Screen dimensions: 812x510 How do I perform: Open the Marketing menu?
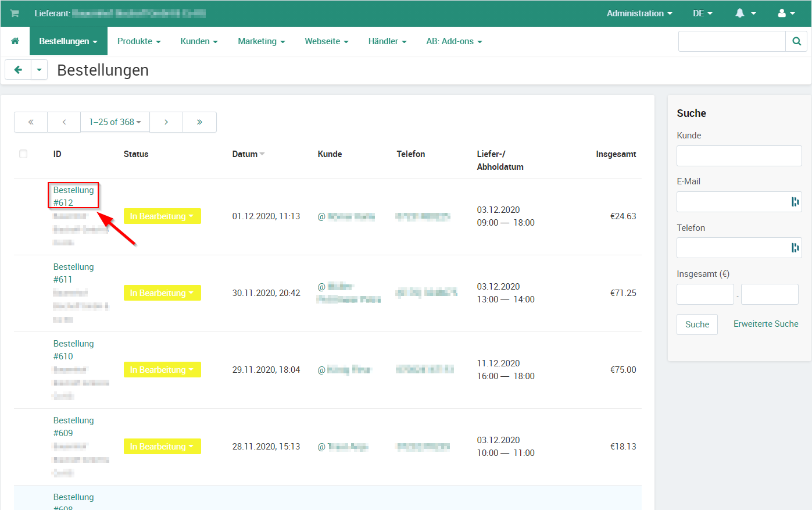pyautogui.click(x=262, y=41)
